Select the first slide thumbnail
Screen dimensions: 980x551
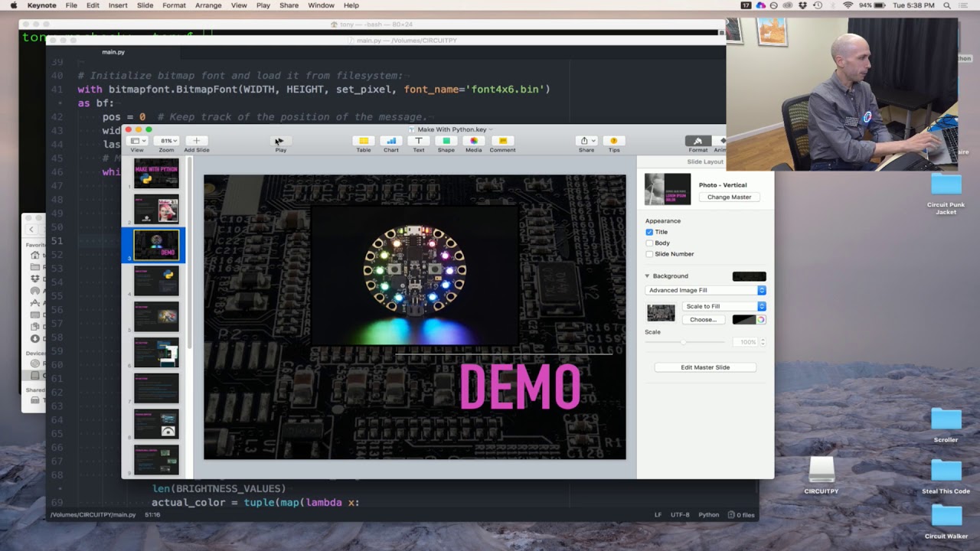click(156, 174)
